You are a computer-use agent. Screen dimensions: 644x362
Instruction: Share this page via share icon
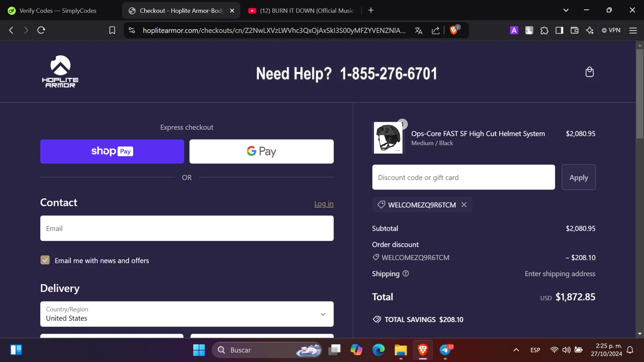point(435,30)
